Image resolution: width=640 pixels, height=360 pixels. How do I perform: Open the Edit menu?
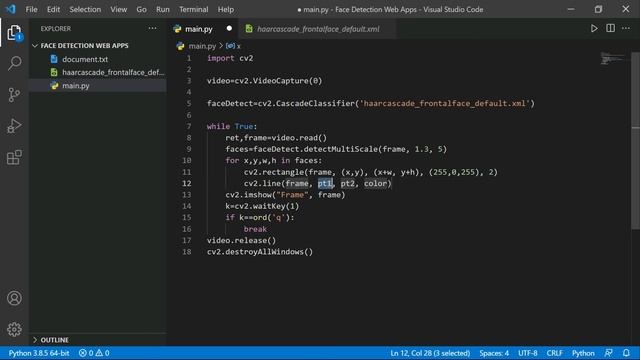(x=53, y=9)
